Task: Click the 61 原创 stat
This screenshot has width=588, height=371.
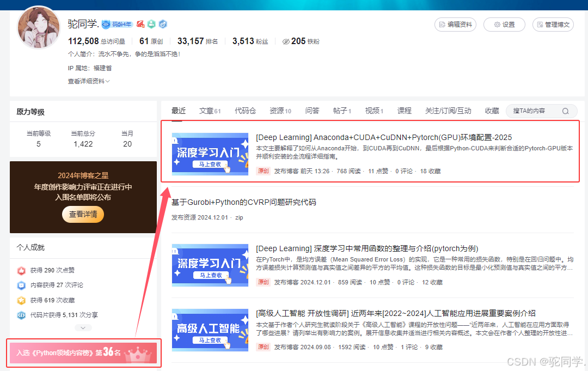Action: pyautogui.click(x=151, y=41)
